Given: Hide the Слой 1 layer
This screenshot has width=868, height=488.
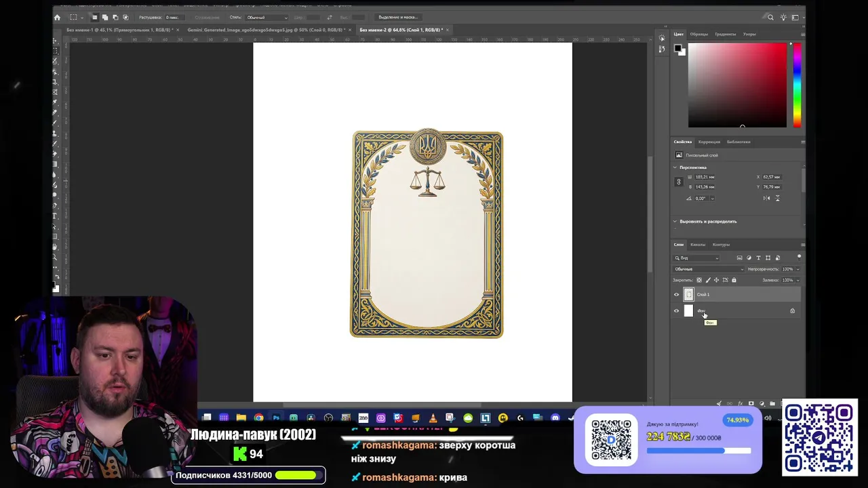Looking at the screenshot, I should point(676,295).
